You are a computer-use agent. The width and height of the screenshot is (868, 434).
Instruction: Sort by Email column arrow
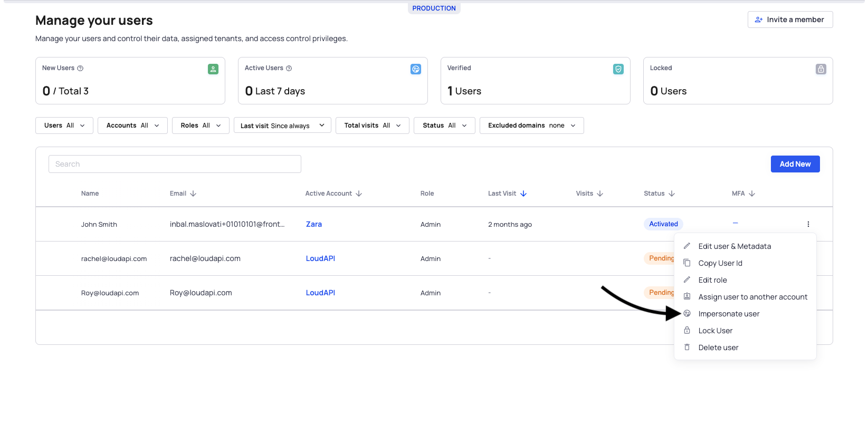pos(193,194)
